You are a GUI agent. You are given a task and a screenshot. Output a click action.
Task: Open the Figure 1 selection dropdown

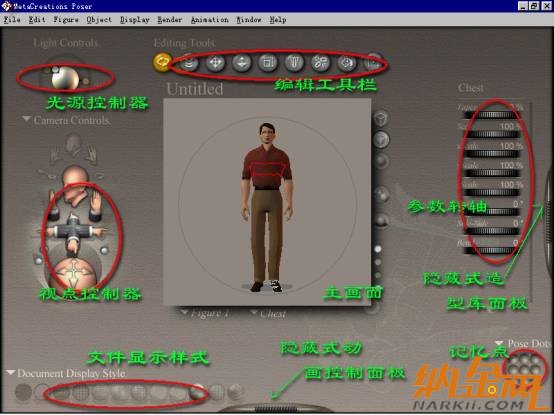(x=205, y=313)
